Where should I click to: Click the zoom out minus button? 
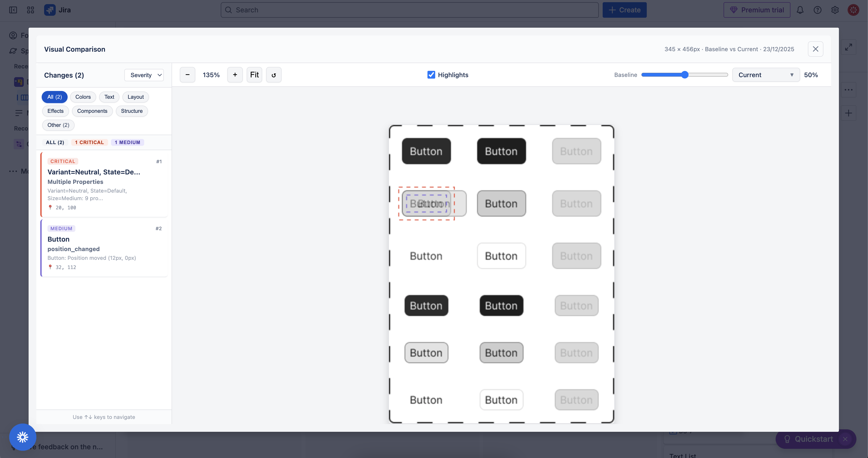coord(187,75)
